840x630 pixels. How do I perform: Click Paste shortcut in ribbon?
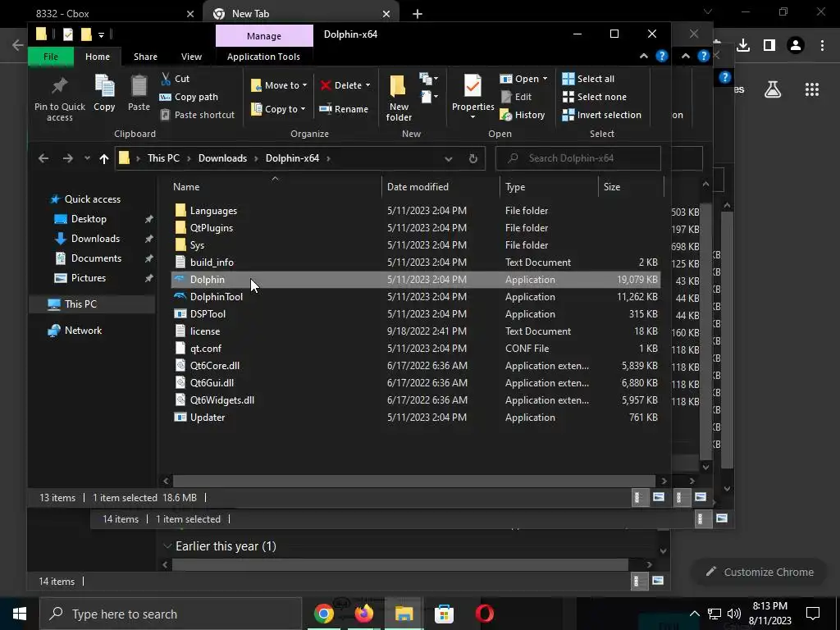point(197,115)
